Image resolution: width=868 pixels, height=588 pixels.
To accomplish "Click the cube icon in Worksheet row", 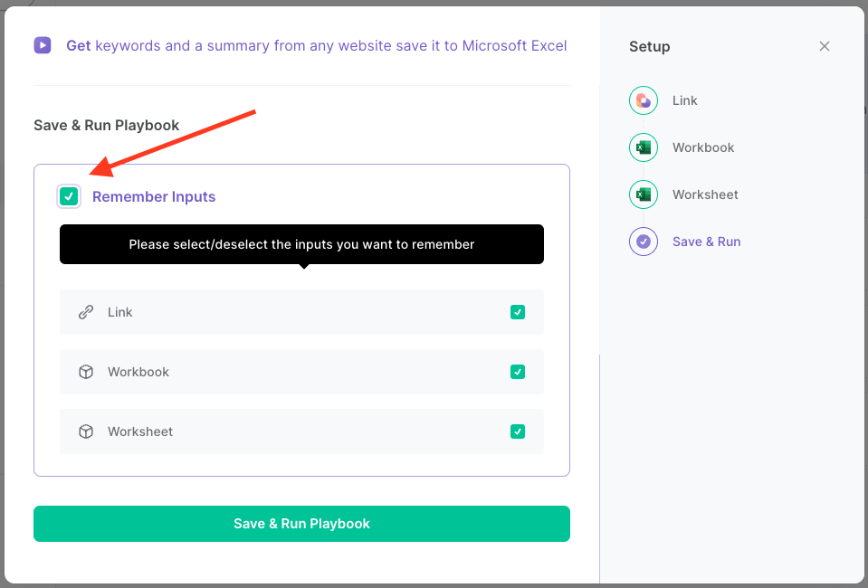I will tap(86, 432).
